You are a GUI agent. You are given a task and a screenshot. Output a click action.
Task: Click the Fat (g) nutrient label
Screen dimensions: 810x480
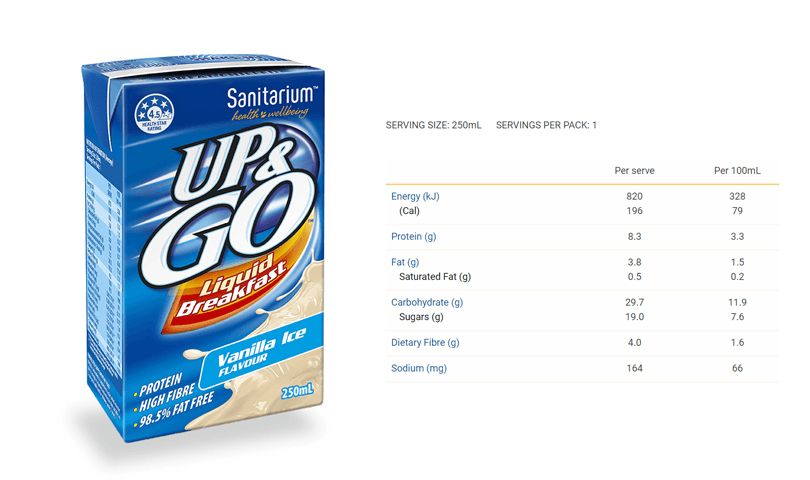[407, 262]
